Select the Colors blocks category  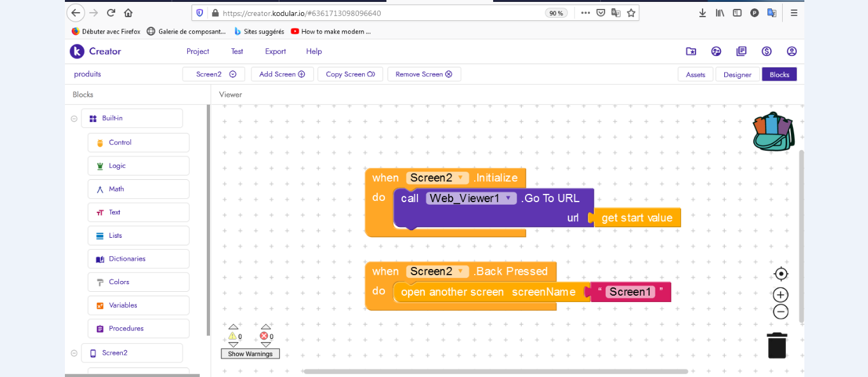(139, 282)
